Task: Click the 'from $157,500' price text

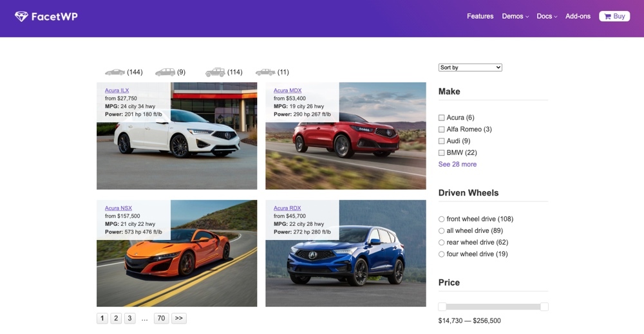Action: pyautogui.click(x=122, y=216)
